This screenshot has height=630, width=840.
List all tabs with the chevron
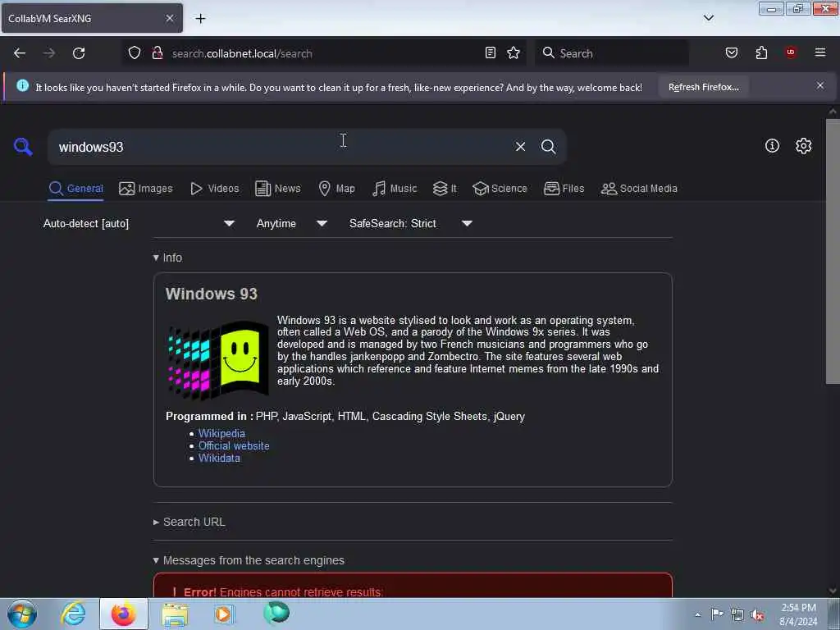pyautogui.click(x=708, y=18)
